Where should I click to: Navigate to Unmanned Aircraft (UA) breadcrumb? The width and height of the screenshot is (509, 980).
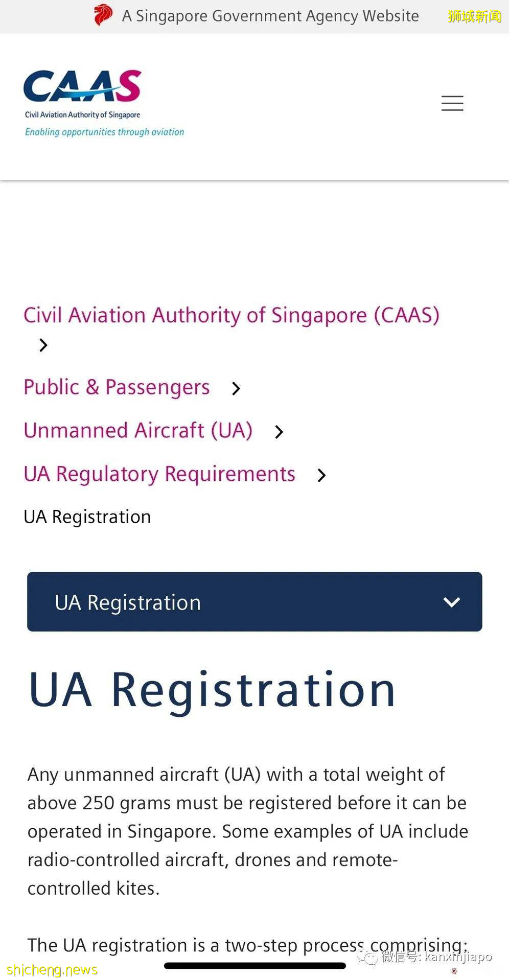click(138, 431)
